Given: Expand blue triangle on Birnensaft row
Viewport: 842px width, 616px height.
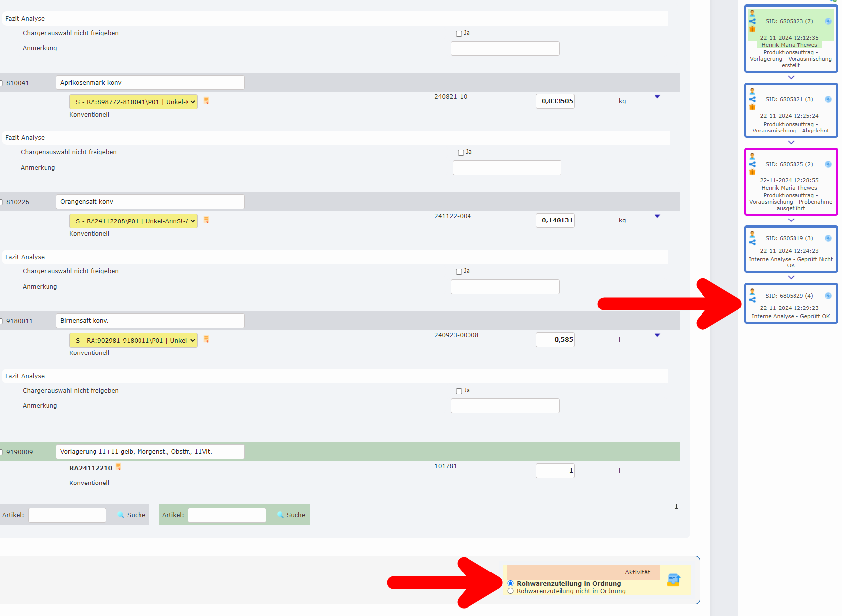Looking at the screenshot, I should (x=657, y=335).
